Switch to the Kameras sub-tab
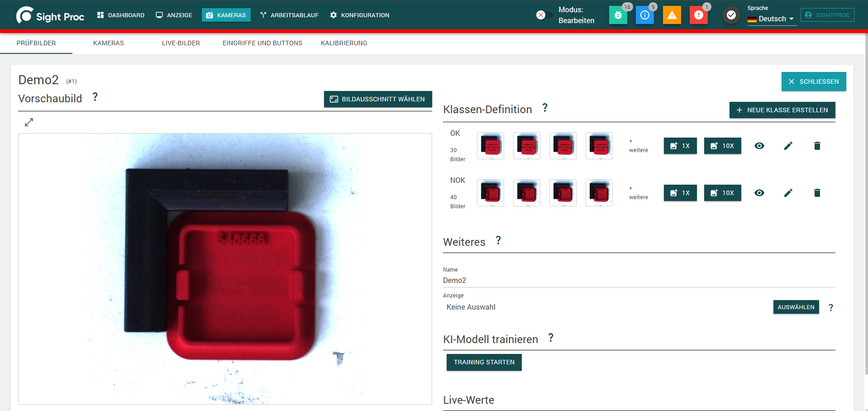 tap(109, 43)
